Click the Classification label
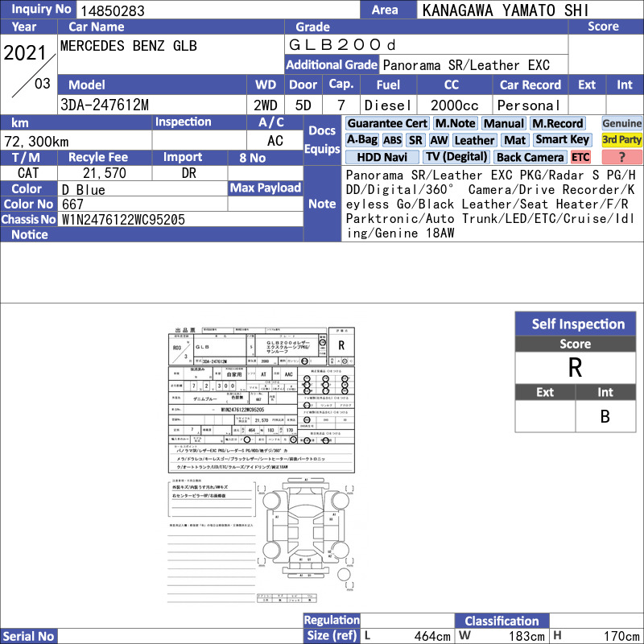Screen dimensions: 644x644 click(502, 621)
